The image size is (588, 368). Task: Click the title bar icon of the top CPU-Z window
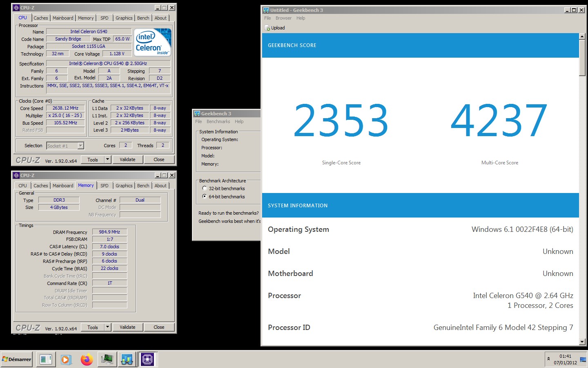coord(16,7)
